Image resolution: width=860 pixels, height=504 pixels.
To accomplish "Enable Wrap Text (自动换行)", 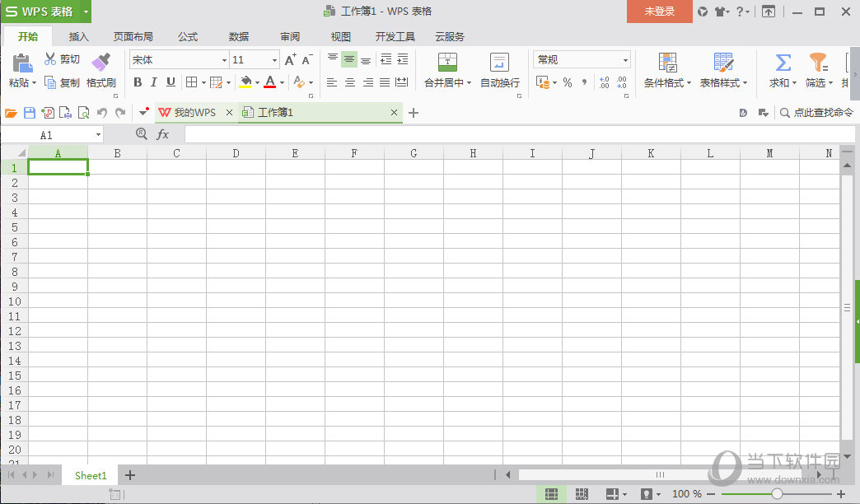I will click(499, 63).
